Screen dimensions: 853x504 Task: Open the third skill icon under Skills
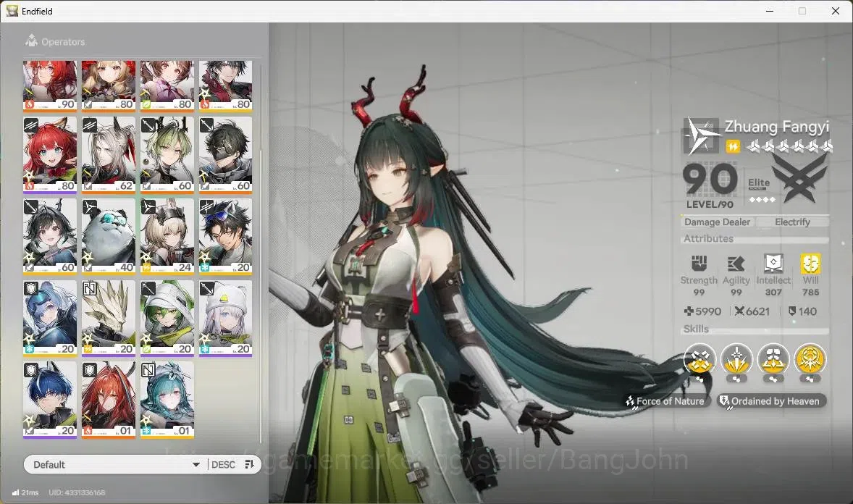[773, 359]
